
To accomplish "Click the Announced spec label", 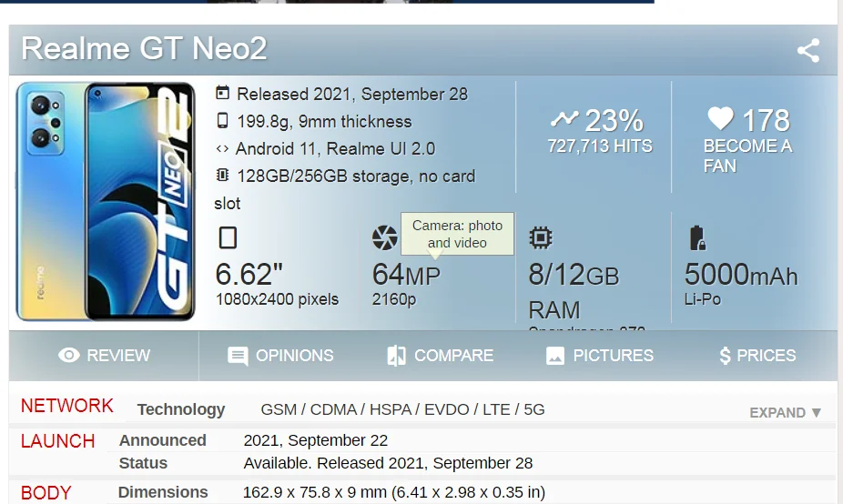I will click(163, 440).
